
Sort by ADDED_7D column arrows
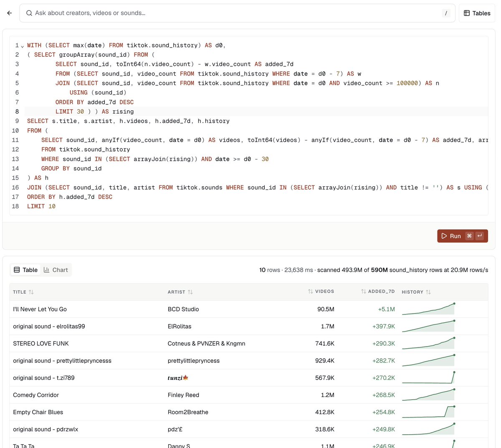pos(364,291)
